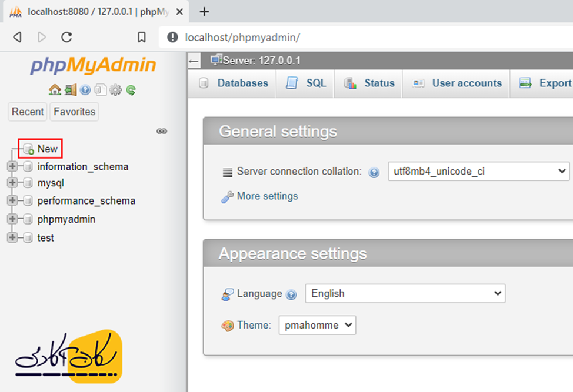Click the wrench icon beside More settings

point(227,197)
